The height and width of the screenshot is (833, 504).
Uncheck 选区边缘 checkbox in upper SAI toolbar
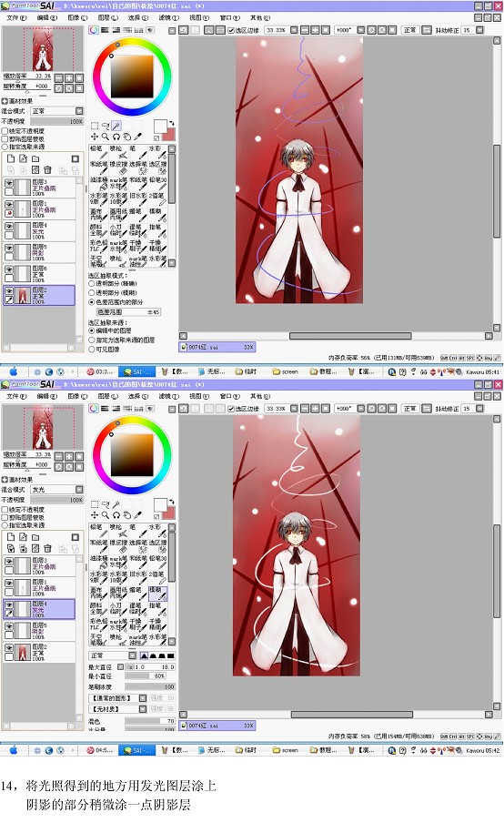click(231, 30)
